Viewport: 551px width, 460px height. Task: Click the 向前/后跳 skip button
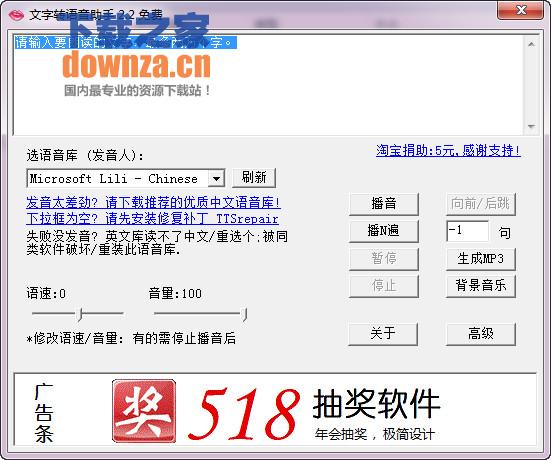tap(481, 204)
